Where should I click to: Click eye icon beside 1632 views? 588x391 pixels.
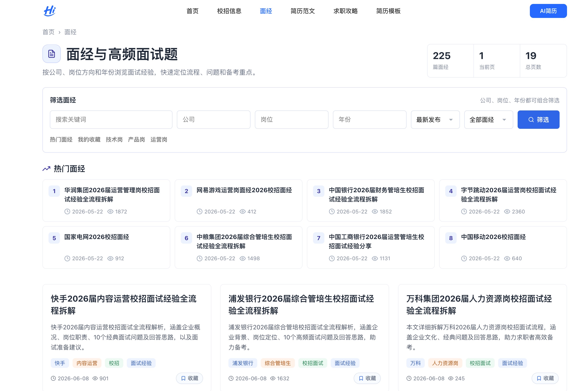(273, 378)
